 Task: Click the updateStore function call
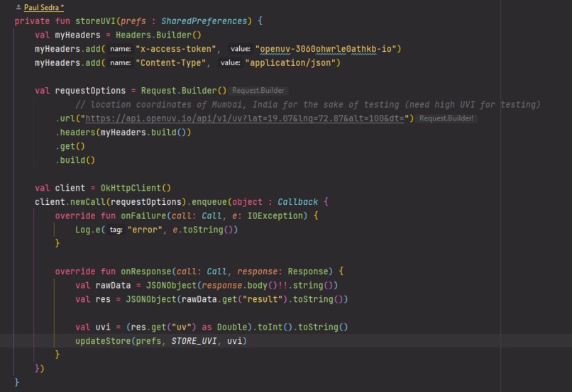(103, 341)
